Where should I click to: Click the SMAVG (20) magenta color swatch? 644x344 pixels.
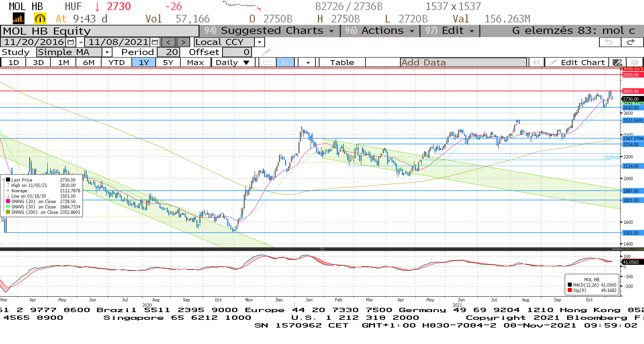pyautogui.click(x=8, y=201)
